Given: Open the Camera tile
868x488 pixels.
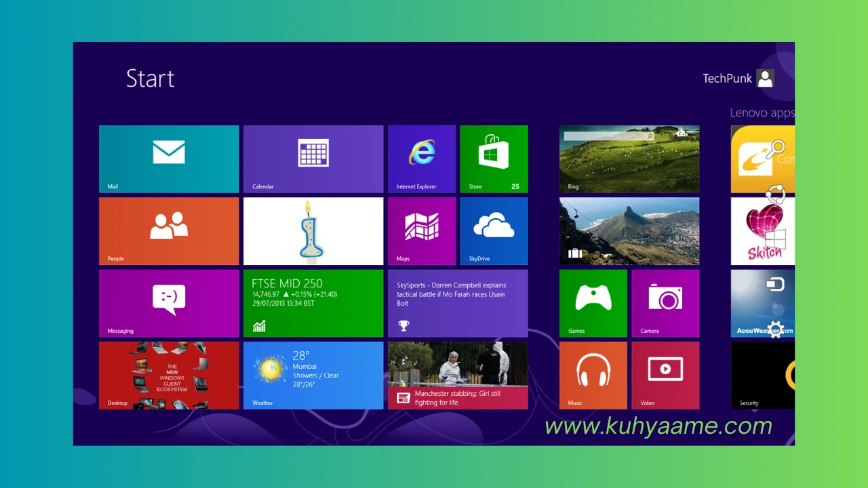Looking at the screenshot, I should (x=665, y=304).
